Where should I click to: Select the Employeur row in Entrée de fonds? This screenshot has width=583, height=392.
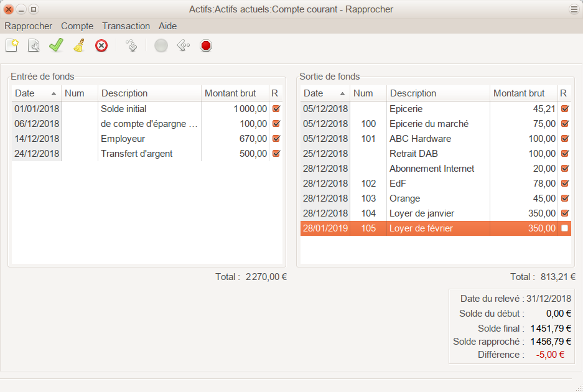[x=149, y=139]
